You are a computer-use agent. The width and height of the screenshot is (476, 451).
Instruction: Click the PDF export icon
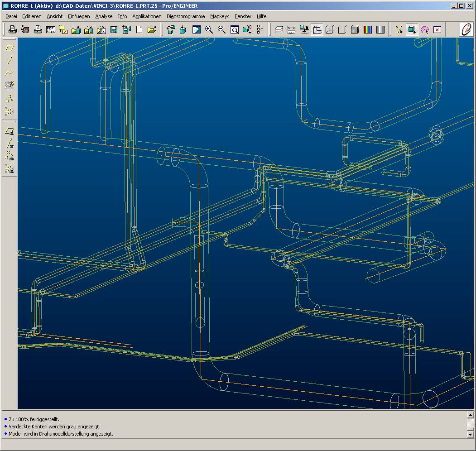[x=50, y=29]
